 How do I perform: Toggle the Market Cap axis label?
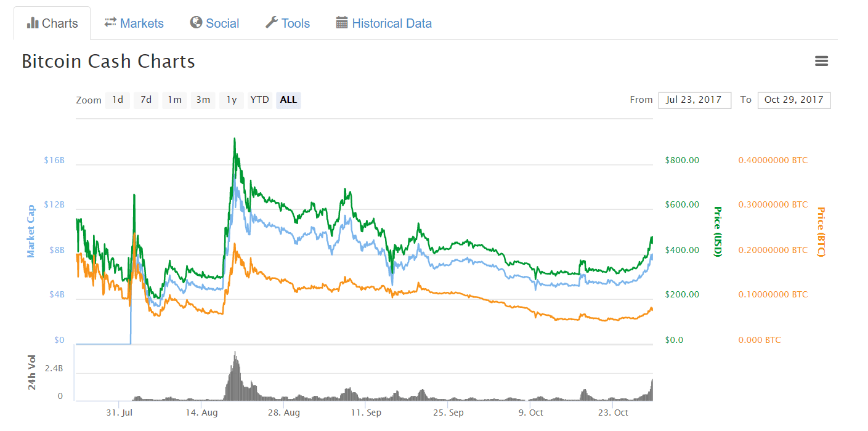[x=31, y=232]
